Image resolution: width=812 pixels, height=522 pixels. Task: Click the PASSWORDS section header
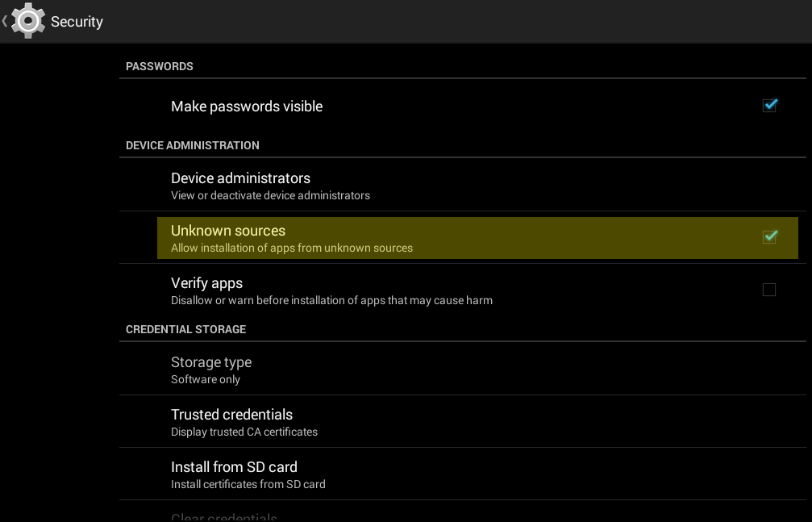[160, 66]
